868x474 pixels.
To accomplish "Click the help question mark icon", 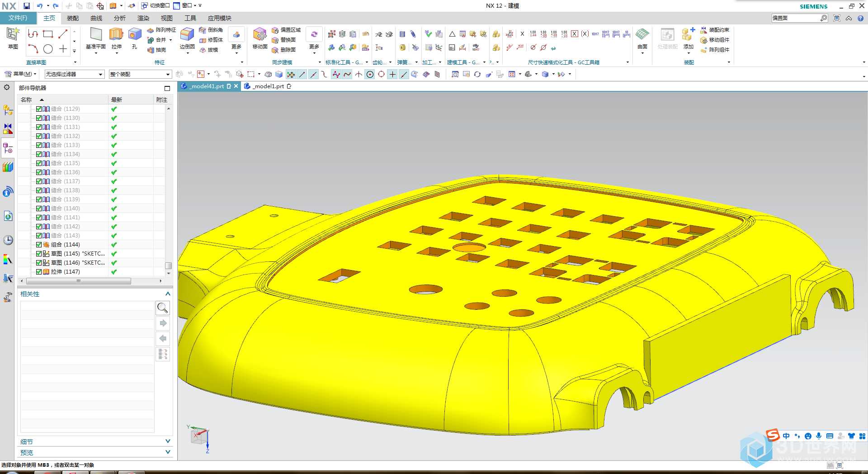I will 860,18.
